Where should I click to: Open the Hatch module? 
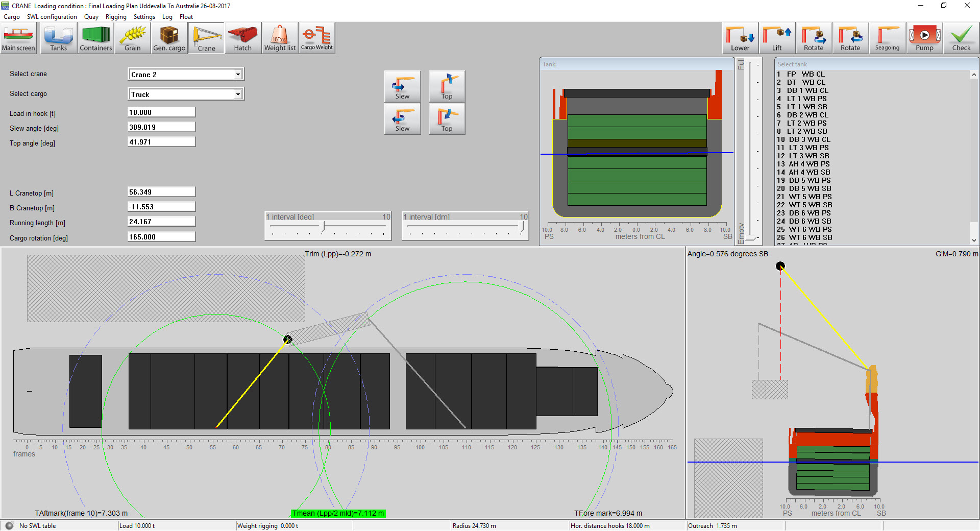[243, 38]
